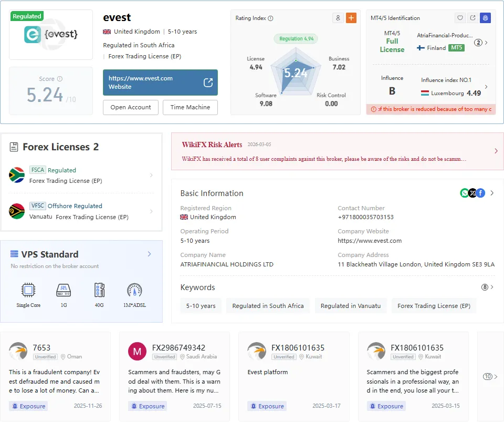Click the WikiFX Risk Alerts heading

click(x=212, y=145)
